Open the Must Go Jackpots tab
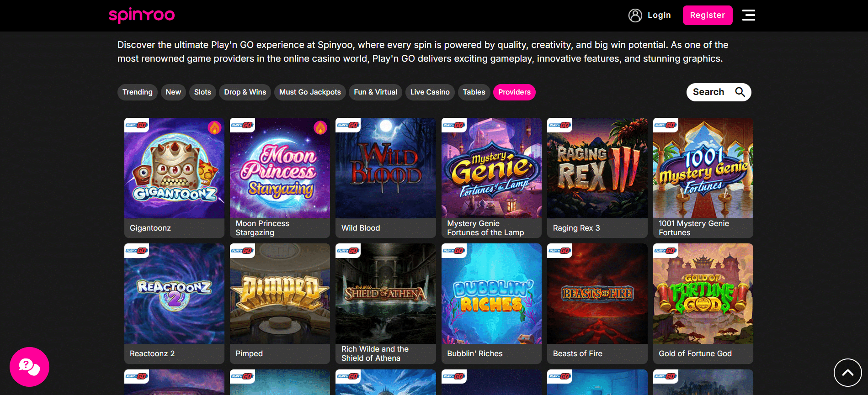 pos(310,92)
